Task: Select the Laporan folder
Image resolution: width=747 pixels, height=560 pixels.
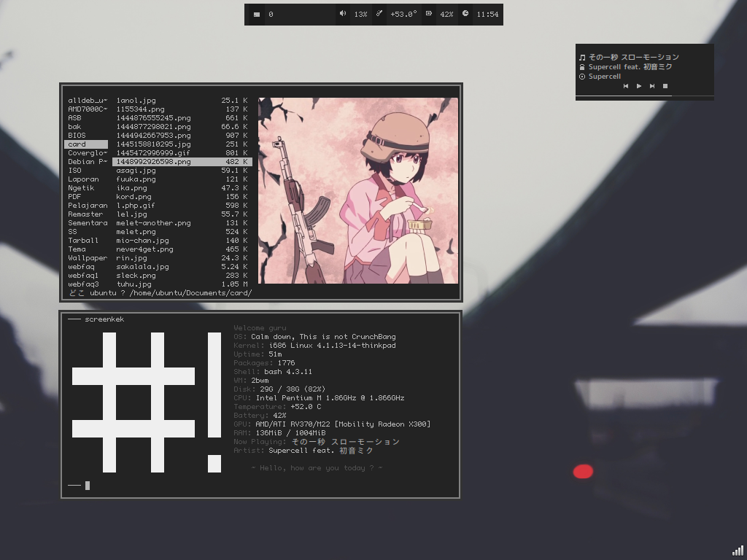Action: click(x=83, y=179)
